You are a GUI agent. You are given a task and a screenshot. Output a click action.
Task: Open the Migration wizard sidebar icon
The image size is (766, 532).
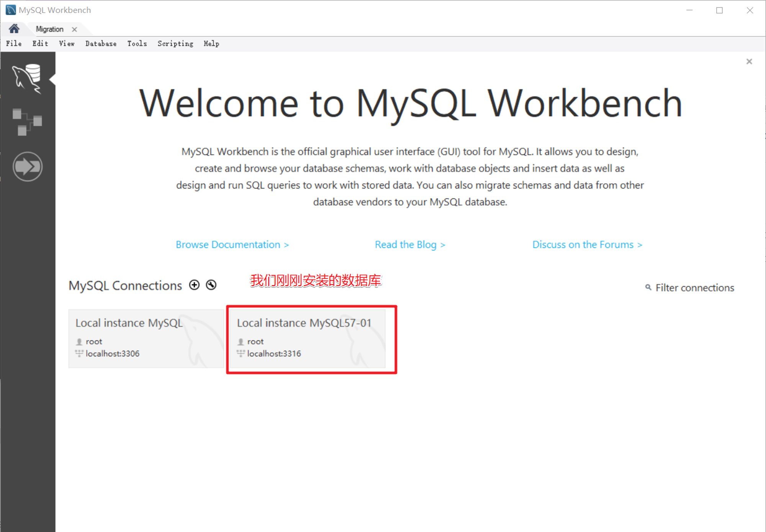(28, 166)
